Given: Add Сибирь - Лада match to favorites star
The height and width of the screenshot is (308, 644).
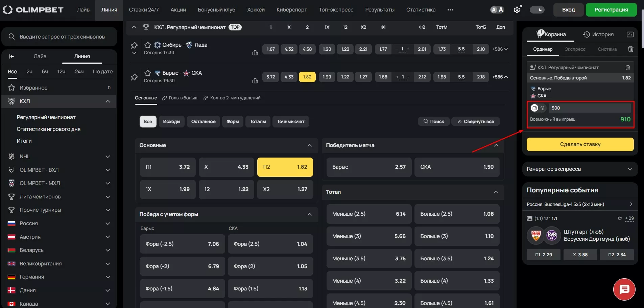Looking at the screenshot, I should tap(148, 45).
